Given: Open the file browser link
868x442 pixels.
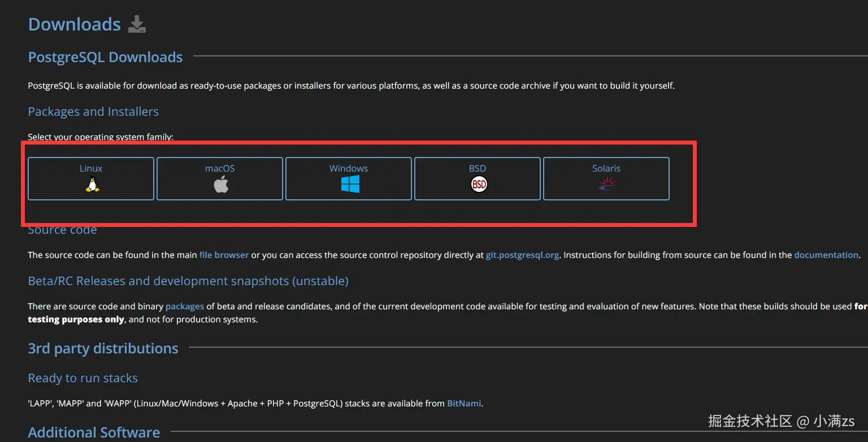Looking at the screenshot, I should [224, 255].
